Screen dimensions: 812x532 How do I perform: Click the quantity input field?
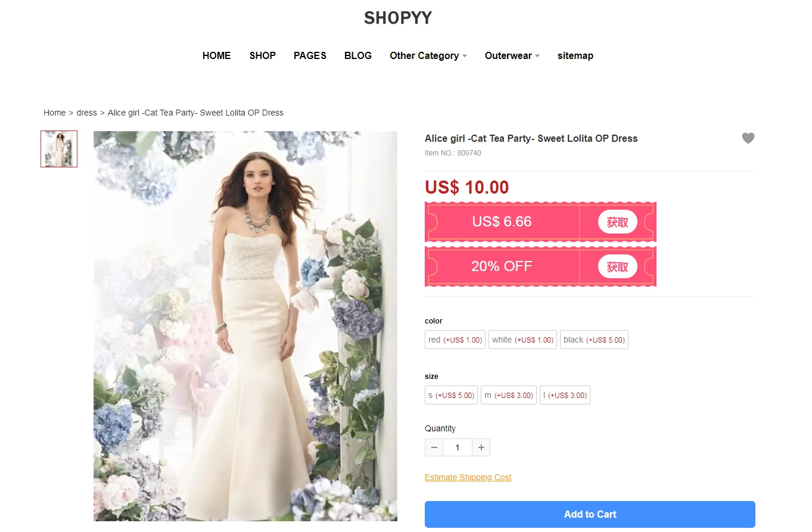pyautogui.click(x=458, y=447)
